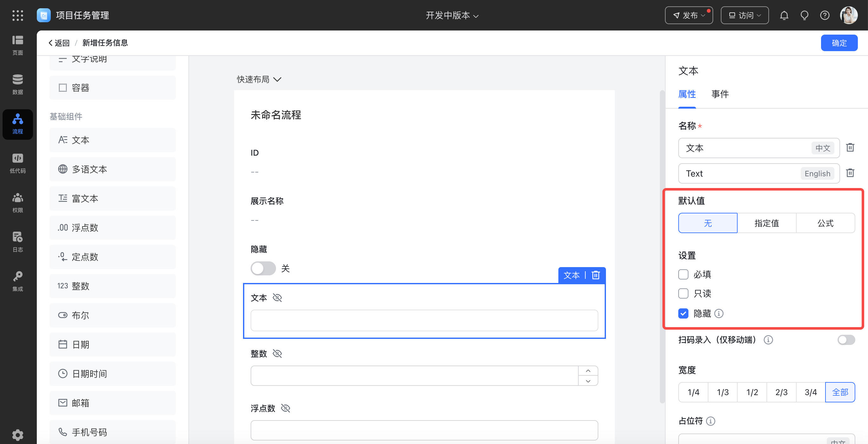868x444 pixels.
Task: Open the help question mark icon
Action: 825,16
